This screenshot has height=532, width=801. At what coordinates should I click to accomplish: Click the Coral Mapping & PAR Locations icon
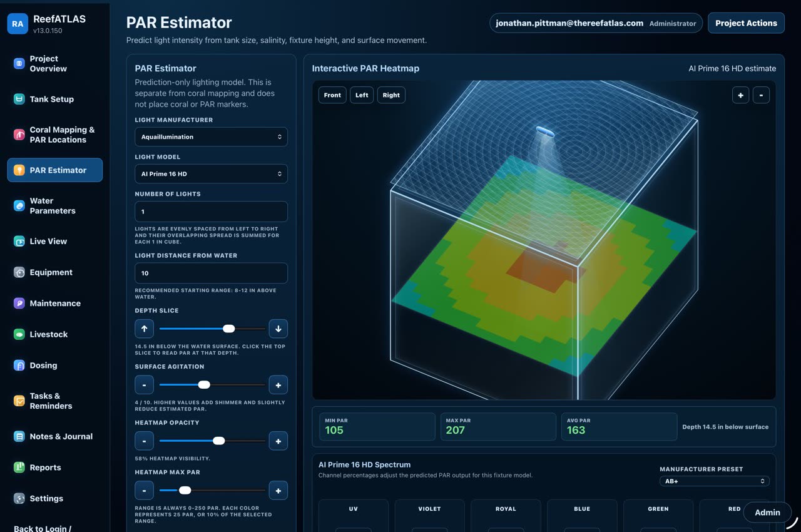tap(19, 135)
